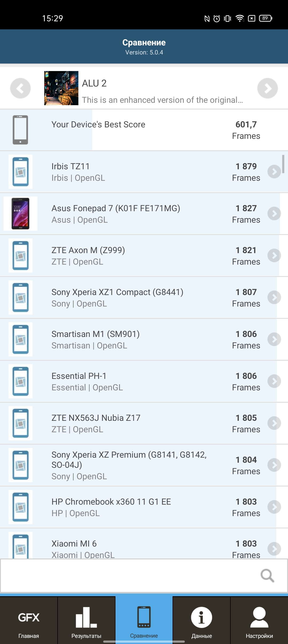Open the Данные info tab
This screenshot has width=288, height=644.
click(202, 621)
